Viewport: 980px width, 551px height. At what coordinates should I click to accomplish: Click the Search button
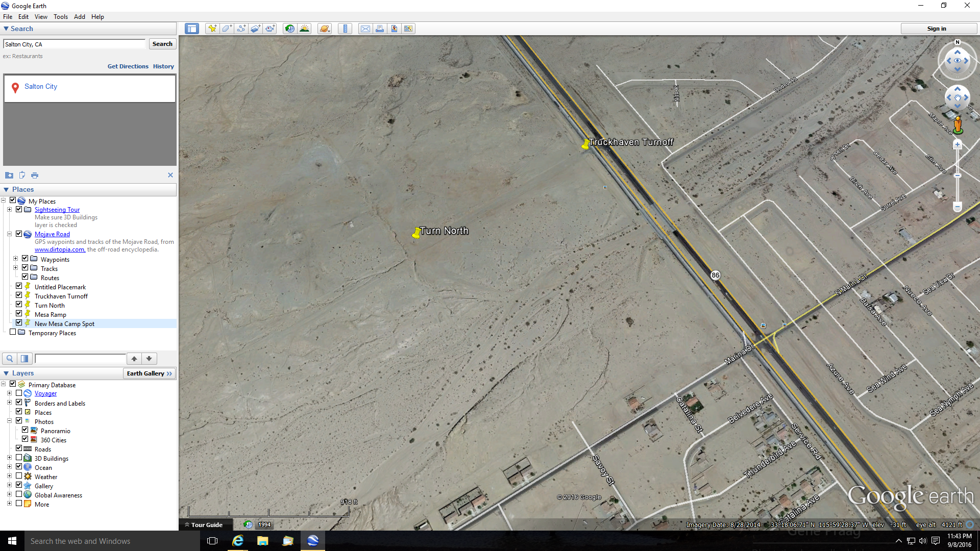(162, 44)
